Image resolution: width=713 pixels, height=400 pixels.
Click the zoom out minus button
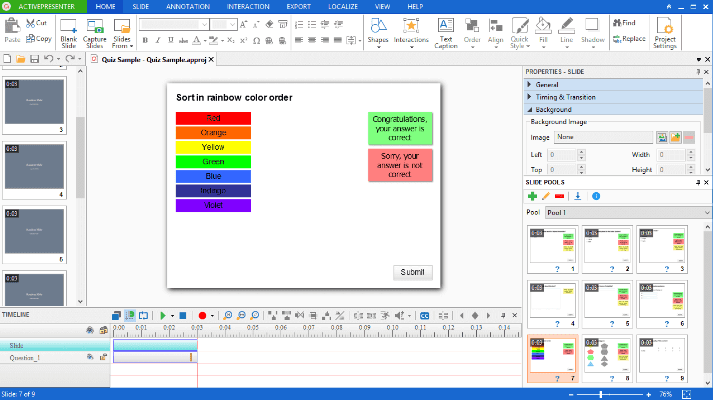point(571,395)
